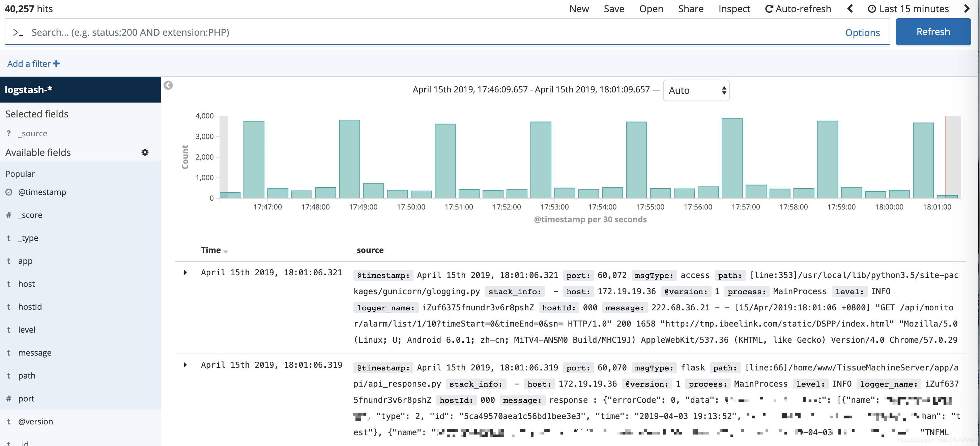980x446 pixels.
Task: Collapse the sidebar using the circular chevron
Action: [x=167, y=85]
